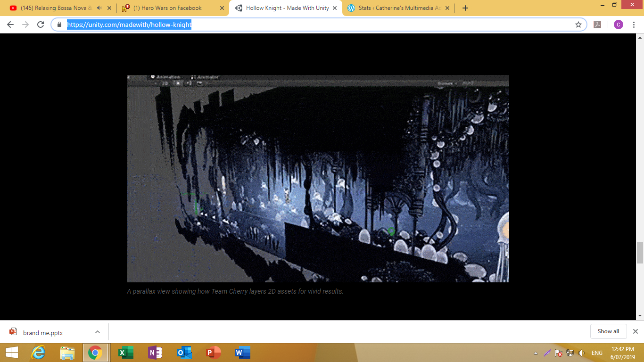Open the red X flag tray icon

[559, 353]
